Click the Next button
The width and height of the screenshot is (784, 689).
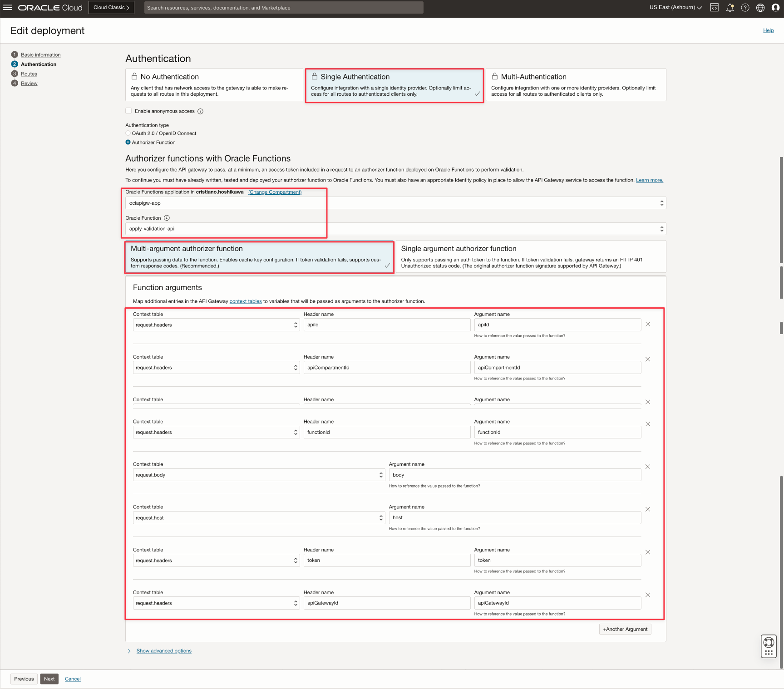coord(49,679)
